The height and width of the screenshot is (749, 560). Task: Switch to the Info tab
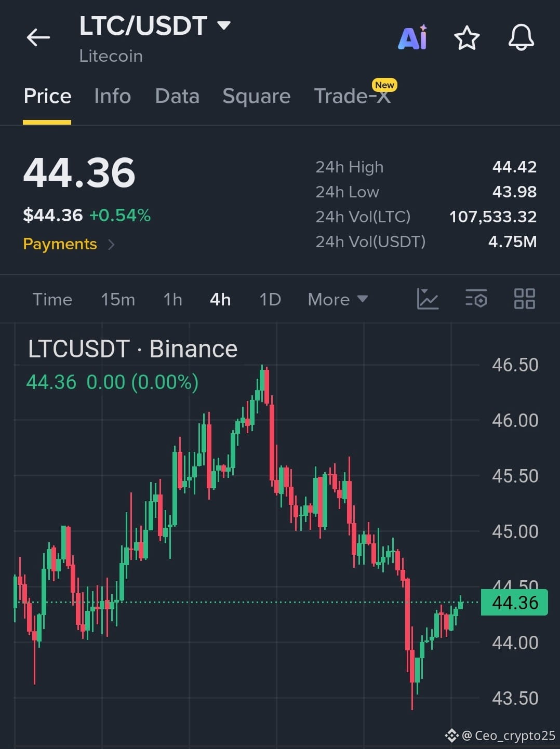click(112, 97)
